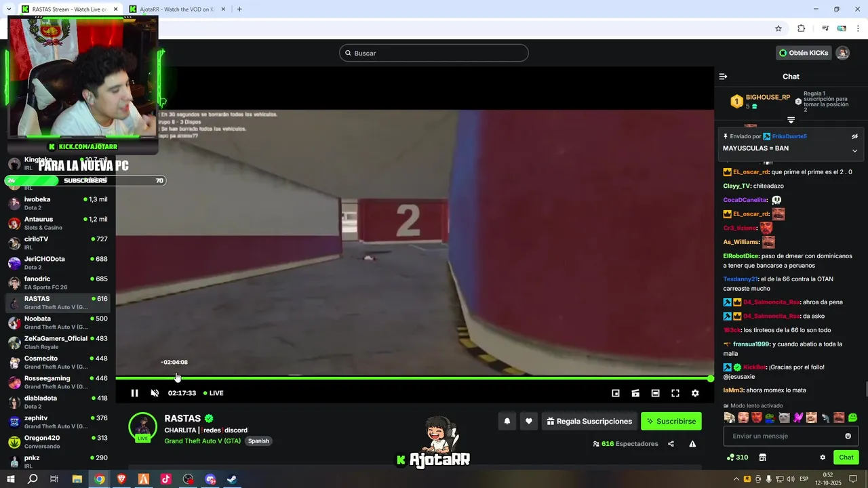Open the player in fullscreen
The image size is (868, 488).
[675, 393]
